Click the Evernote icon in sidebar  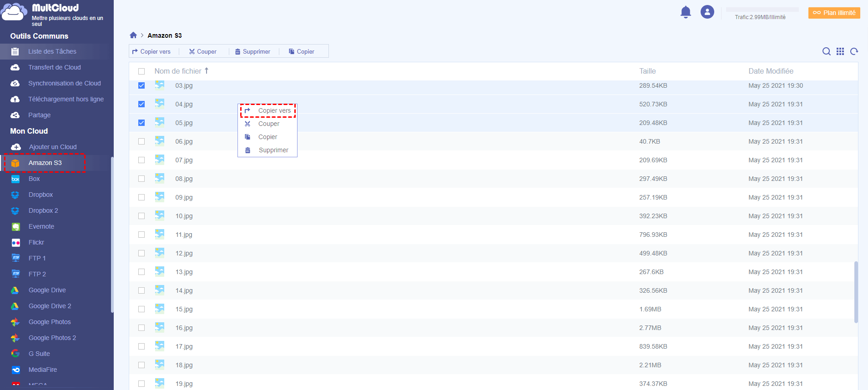click(15, 226)
